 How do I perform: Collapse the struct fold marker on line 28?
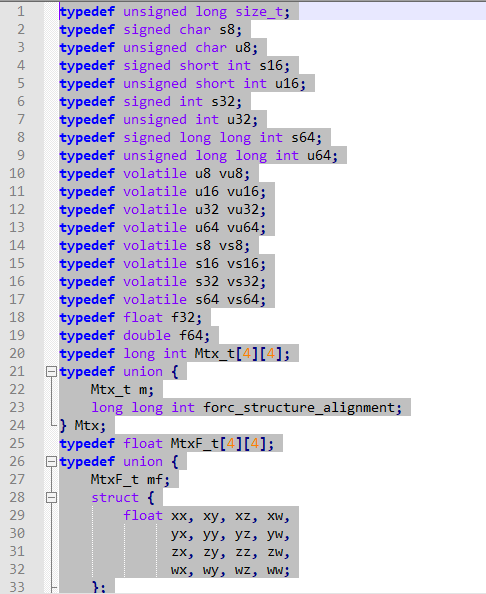coord(51,497)
